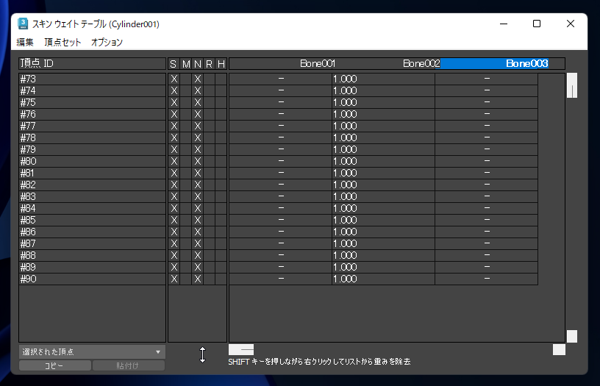The width and height of the screenshot is (600, 386).
Task: Click the vertical resize arrow icon
Action: point(202,355)
